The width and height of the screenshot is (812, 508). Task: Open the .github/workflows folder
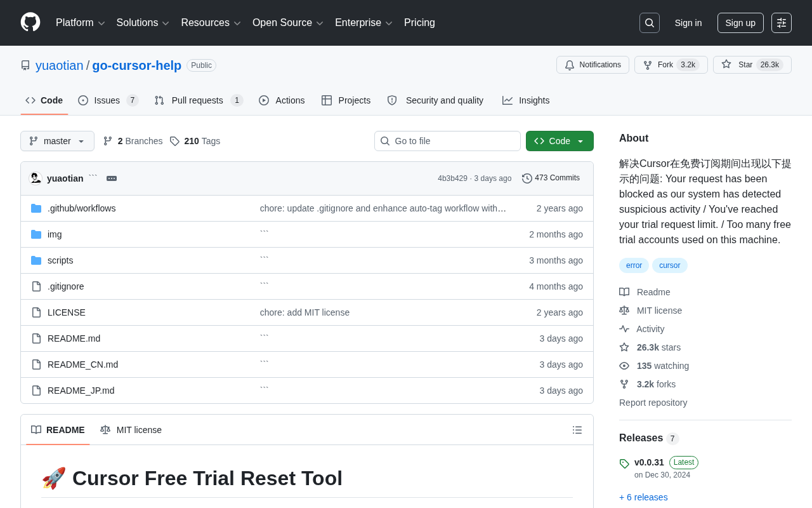[x=81, y=208]
